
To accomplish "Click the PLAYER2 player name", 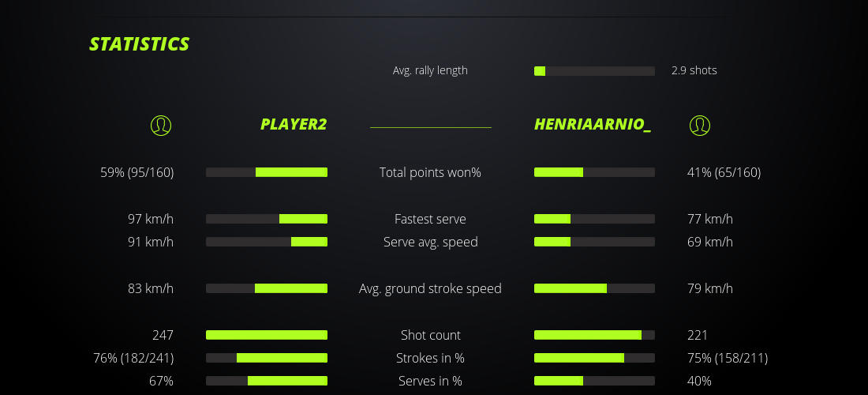I will pos(294,125).
